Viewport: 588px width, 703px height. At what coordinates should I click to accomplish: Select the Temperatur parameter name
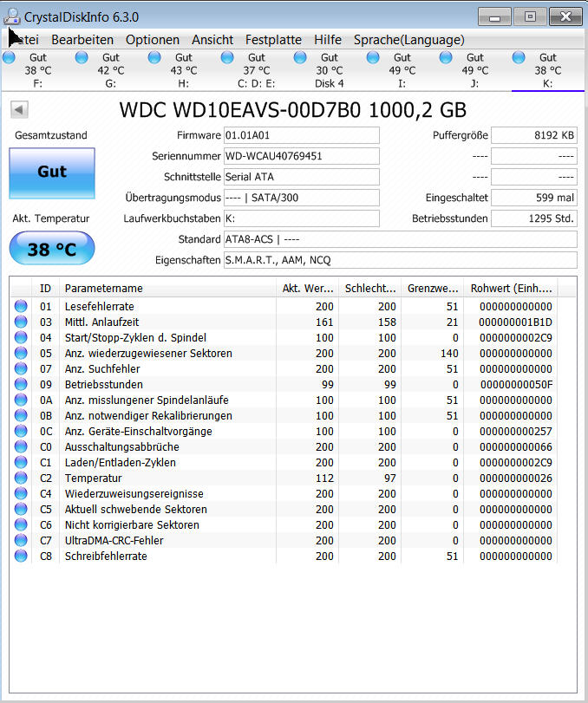click(x=94, y=478)
